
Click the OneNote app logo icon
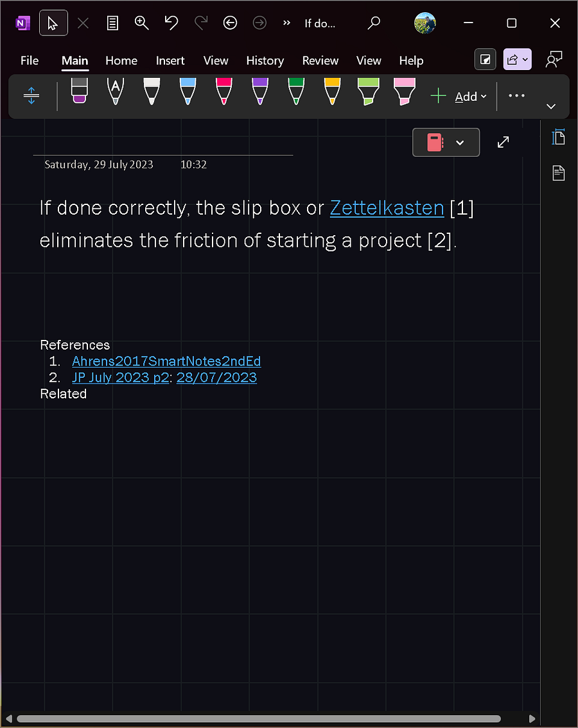coord(22,22)
